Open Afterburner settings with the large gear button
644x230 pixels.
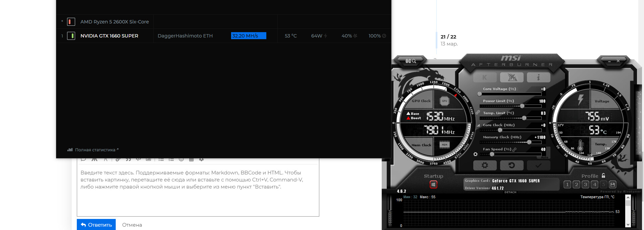click(x=485, y=165)
